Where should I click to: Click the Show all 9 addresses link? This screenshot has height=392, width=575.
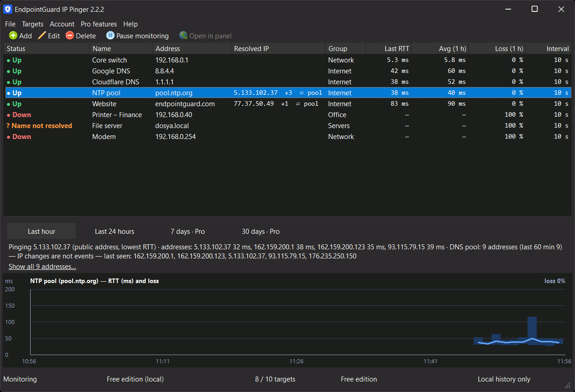pyautogui.click(x=42, y=267)
